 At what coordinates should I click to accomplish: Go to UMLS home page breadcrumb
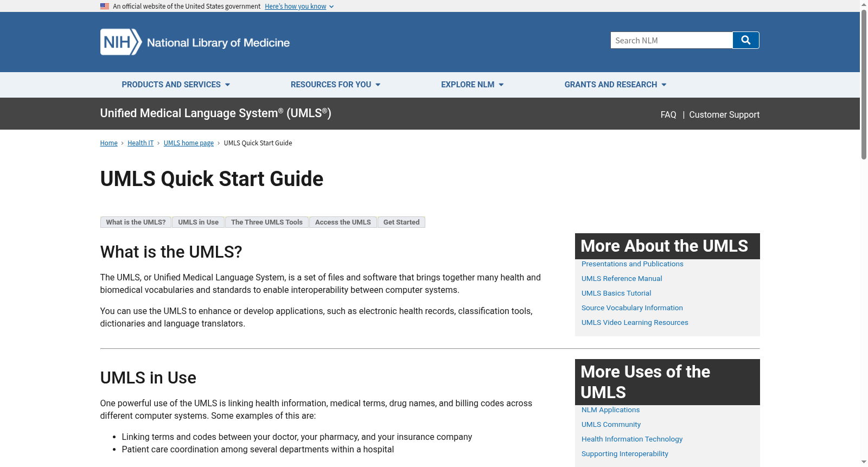(189, 143)
